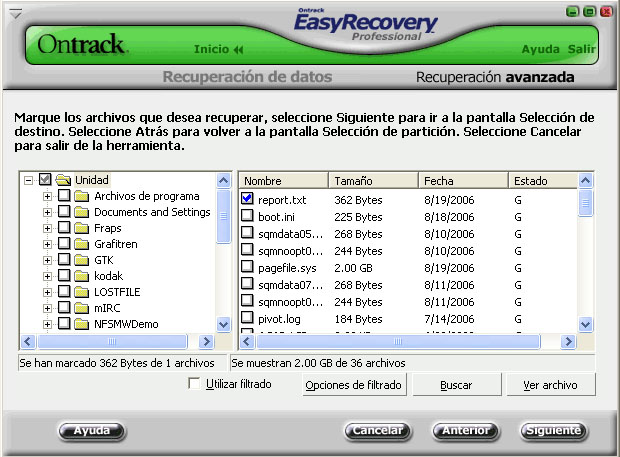
Task: Open the top-left dropdown triangle menu
Action: click(15, 15)
